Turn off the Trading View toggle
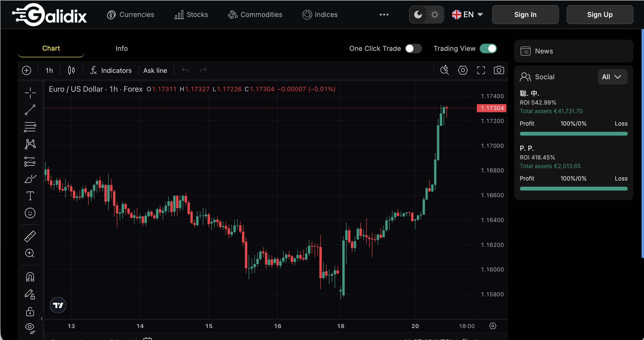Screen dimensions: 644x340 point(488,49)
